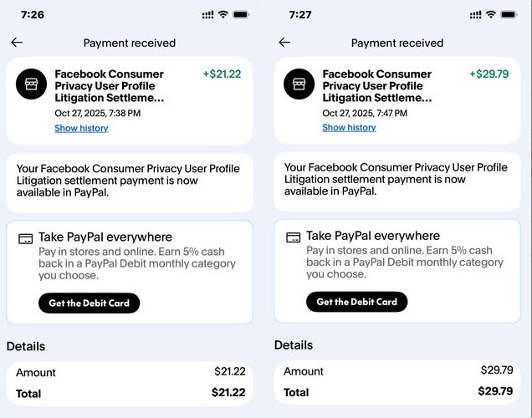The height and width of the screenshot is (418, 532).
Task: Tap the Total $21.22 row in Details
Action: point(129,393)
